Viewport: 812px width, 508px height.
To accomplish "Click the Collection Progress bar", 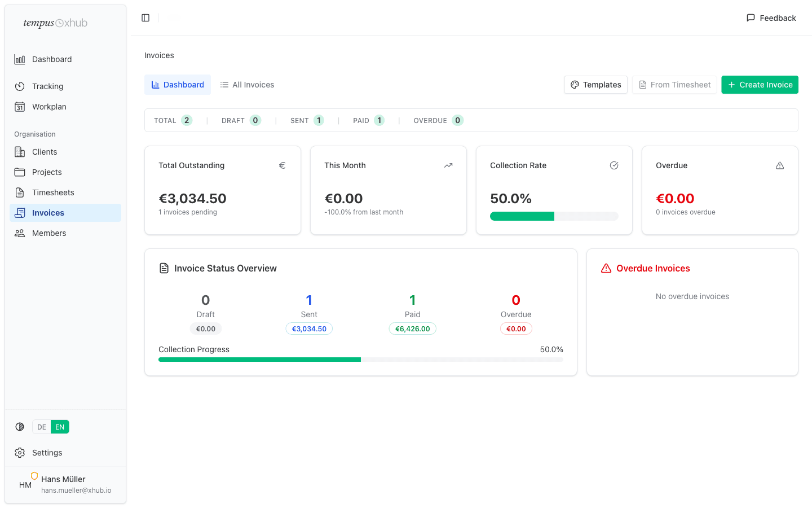I will point(361,359).
